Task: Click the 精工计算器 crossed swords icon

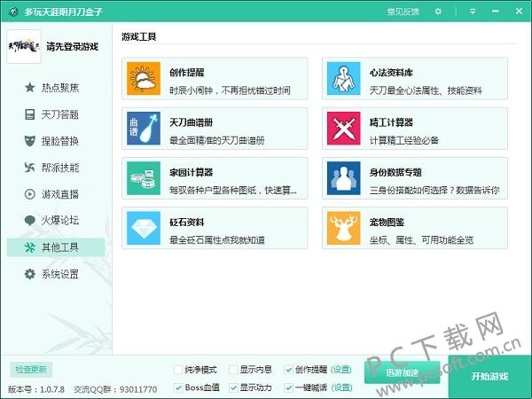Action: 344,129
